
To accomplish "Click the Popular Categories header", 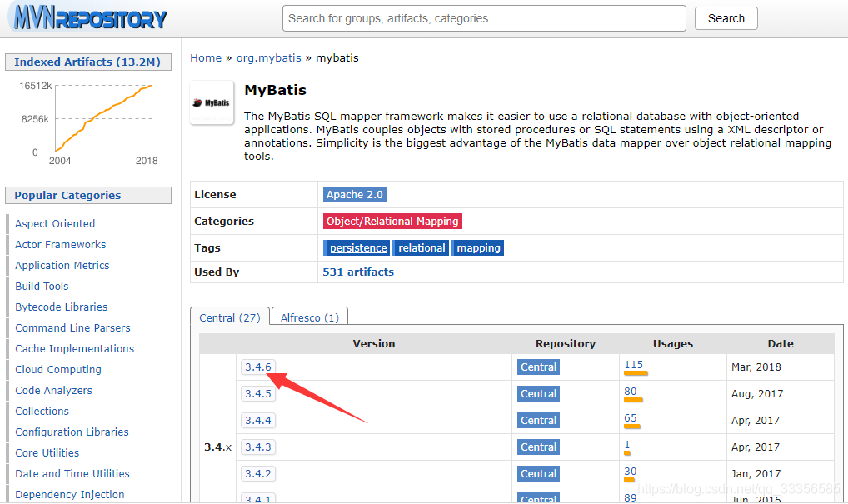I will (87, 195).
